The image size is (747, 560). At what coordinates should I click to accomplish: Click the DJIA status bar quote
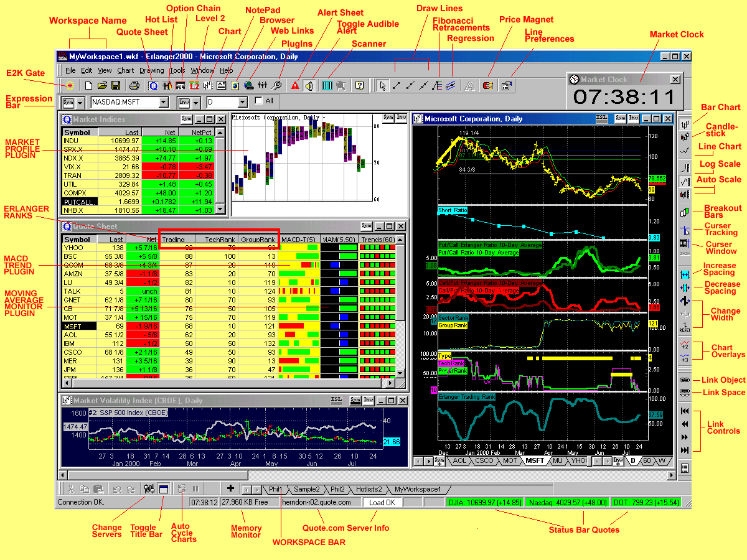point(485,502)
